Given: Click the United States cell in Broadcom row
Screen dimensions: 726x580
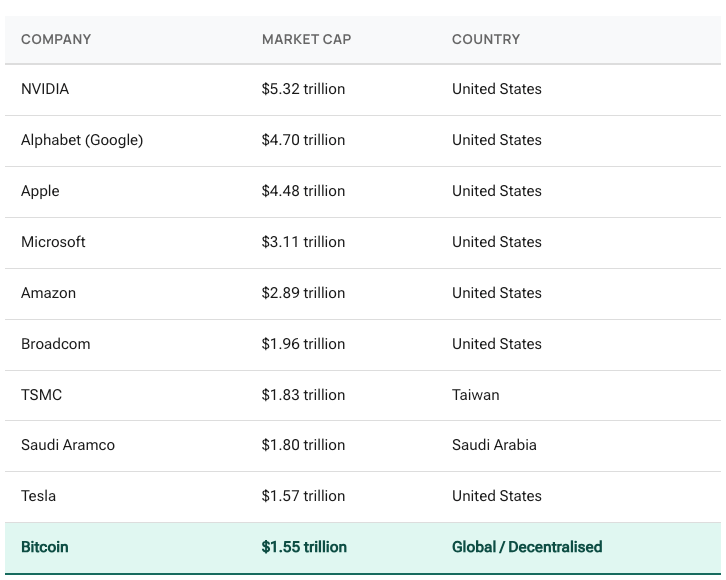Looking at the screenshot, I should click(497, 344).
